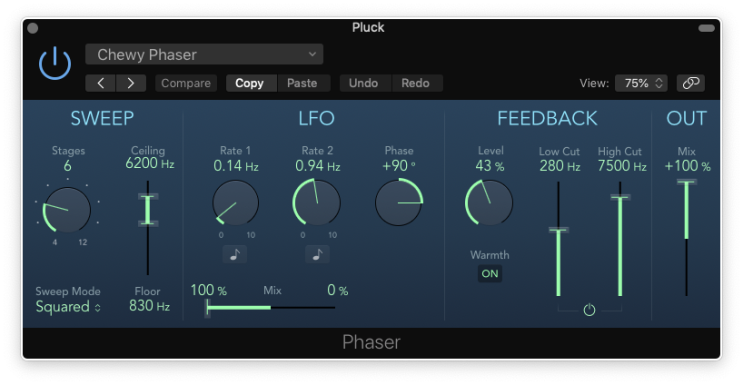Viewport: 743px width, 385px height.
Task: Click the pill button at title bar right
Action: (x=707, y=28)
